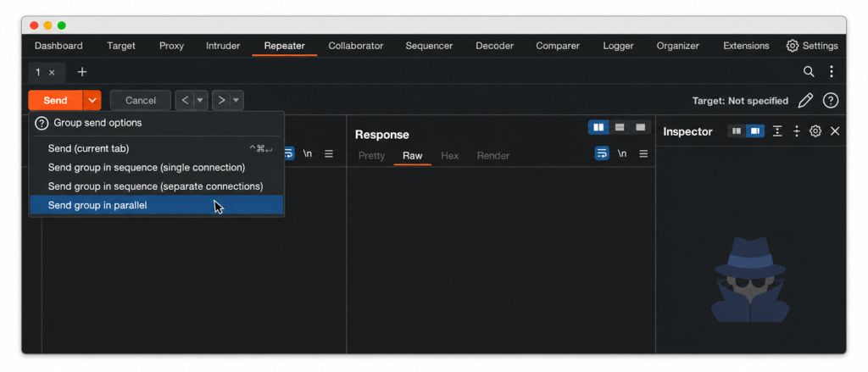
Task: Go forward to next request in history
Action: point(221,100)
